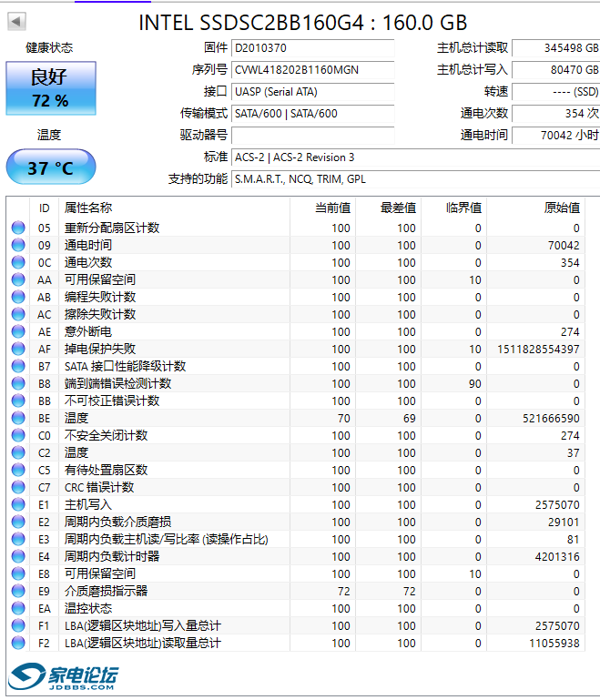
Task: Click the status orb for row EA
Action: coord(18,608)
